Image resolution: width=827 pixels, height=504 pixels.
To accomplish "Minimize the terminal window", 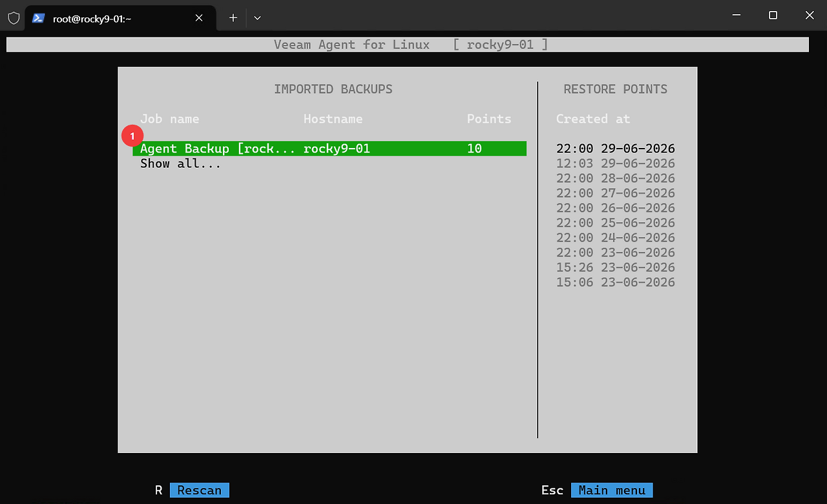I will point(737,15).
